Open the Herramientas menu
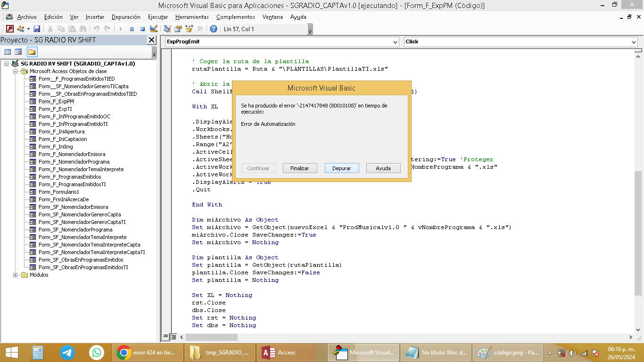 [192, 17]
